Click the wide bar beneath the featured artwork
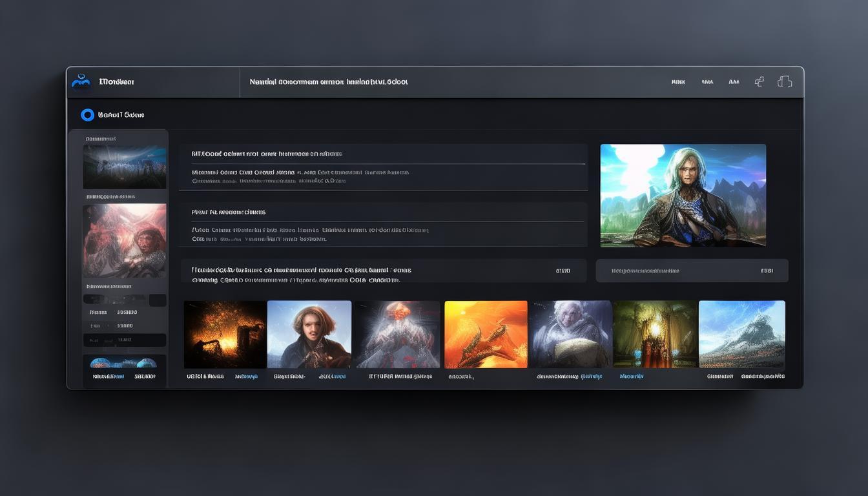868x496 pixels. click(x=692, y=271)
